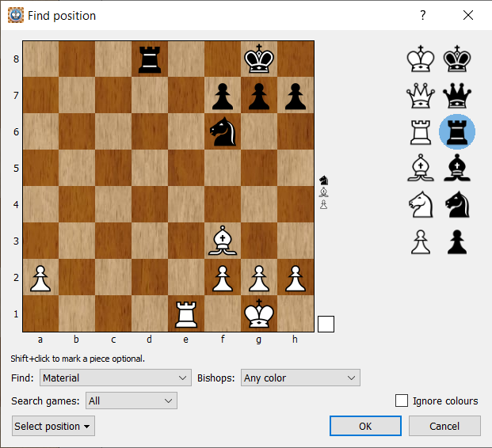Click the white bishop on f3

click(x=223, y=241)
